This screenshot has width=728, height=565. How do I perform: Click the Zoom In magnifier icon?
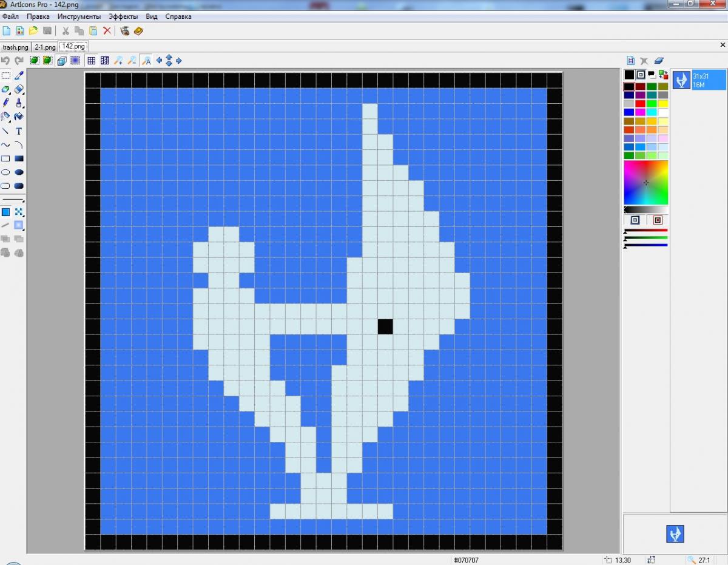click(x=118, y=60)
